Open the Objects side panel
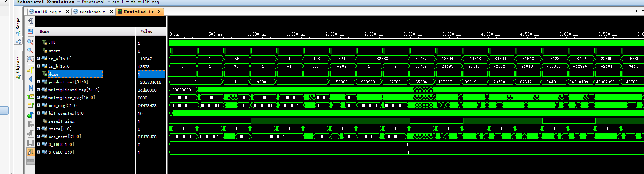Image resolution: width=644 pixels, height=174 pixels. 18,66
